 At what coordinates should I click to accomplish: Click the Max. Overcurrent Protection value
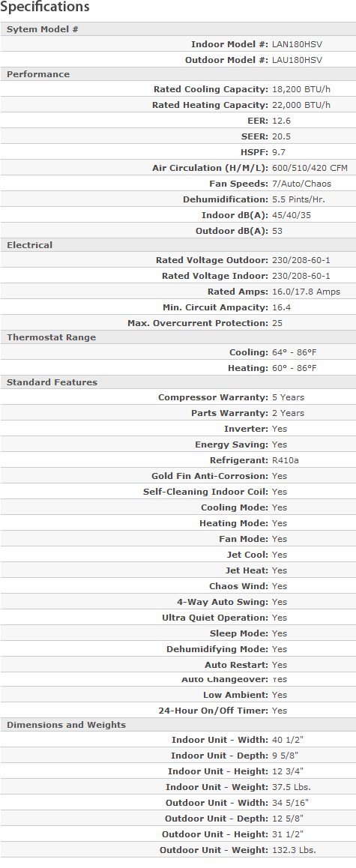[x=277, y=323]
